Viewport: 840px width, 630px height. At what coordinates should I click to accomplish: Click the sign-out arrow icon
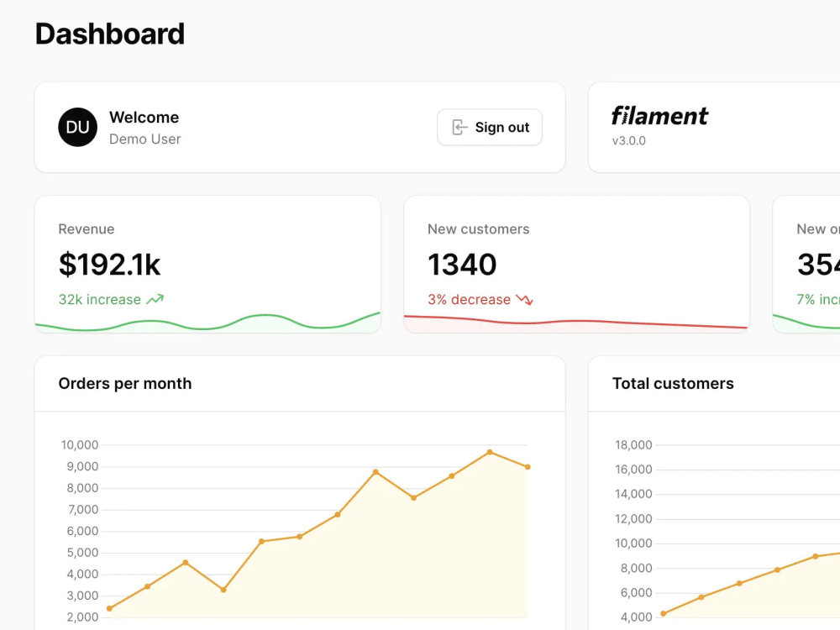coord(459,128)
